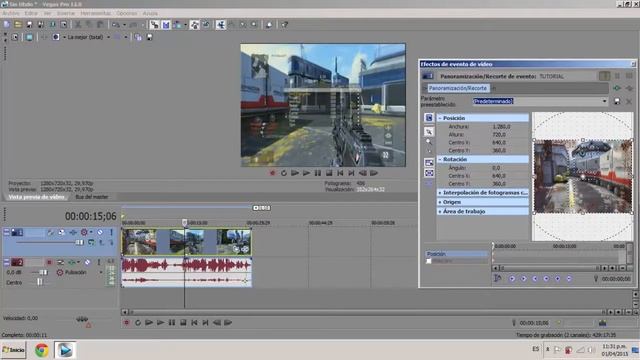640x360 pixels.
Task: Select the Vista previa de vídeo tab
Action: 36,197
